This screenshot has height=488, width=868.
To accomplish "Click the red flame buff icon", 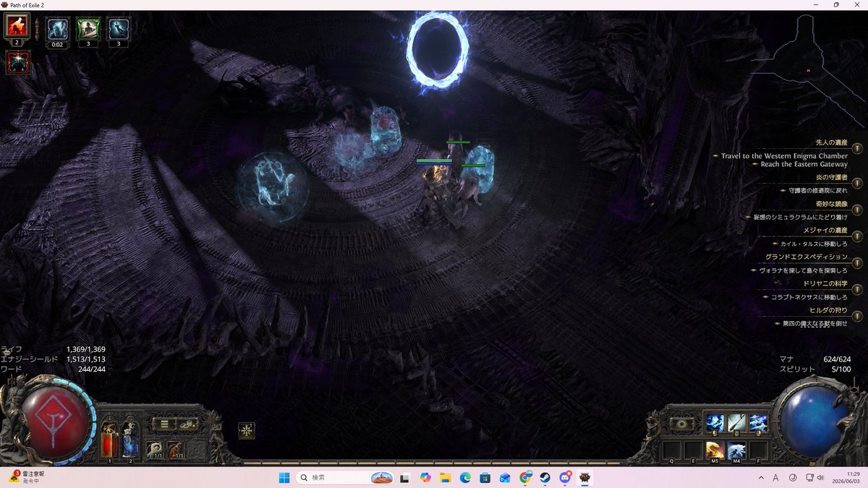I will click(x=17, y=27).
